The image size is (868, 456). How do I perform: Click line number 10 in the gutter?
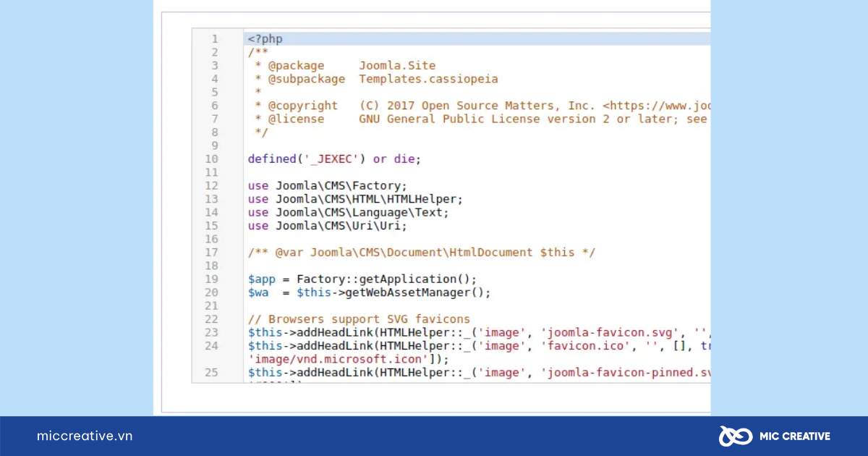(x=211, y=159)
